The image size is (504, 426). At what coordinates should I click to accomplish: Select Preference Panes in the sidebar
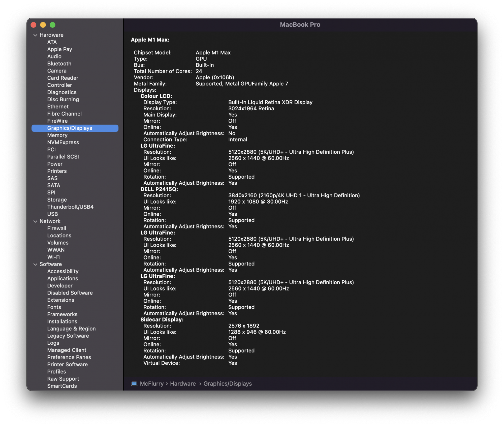coord(69,357)
